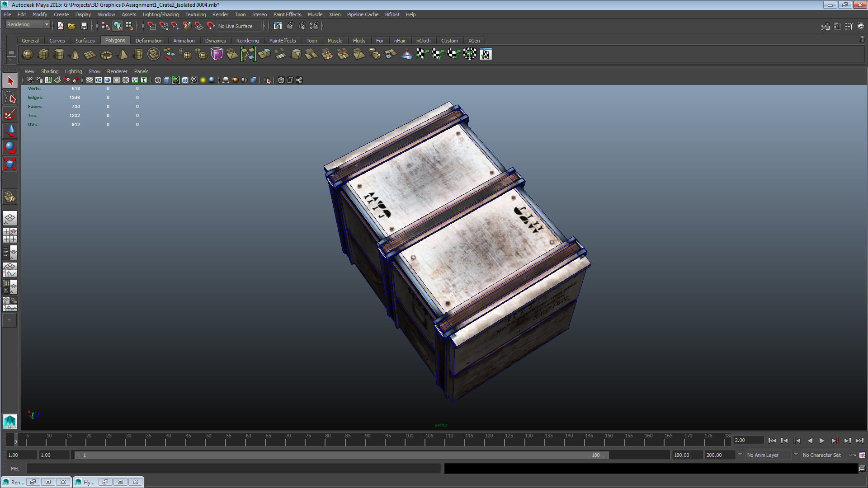
Task: Open the Lighting/Shading menu
Action: 160,14
